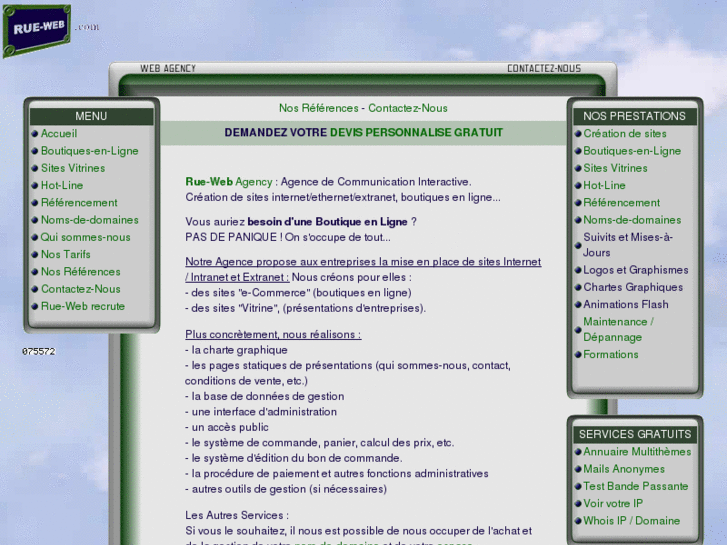Click the MENU panel header
Image resolution: width=727 pixels, height=545 pixels.
pos(91,116)
